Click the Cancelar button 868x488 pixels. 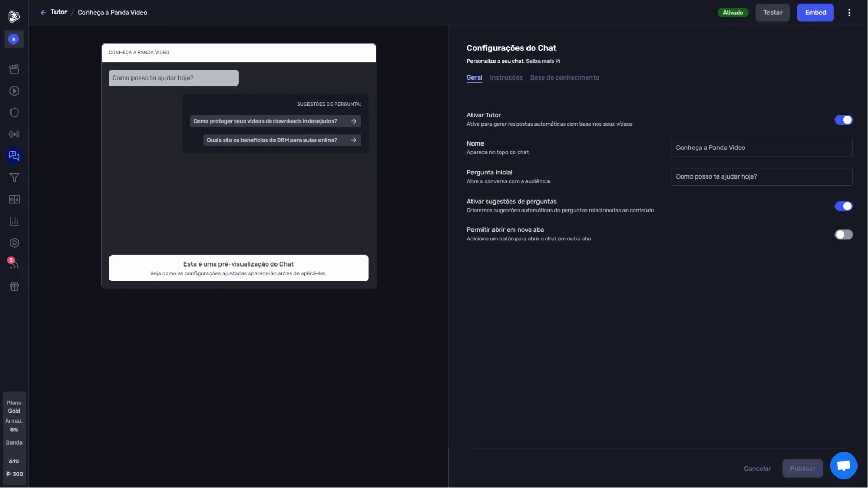[x=757, y=469]
